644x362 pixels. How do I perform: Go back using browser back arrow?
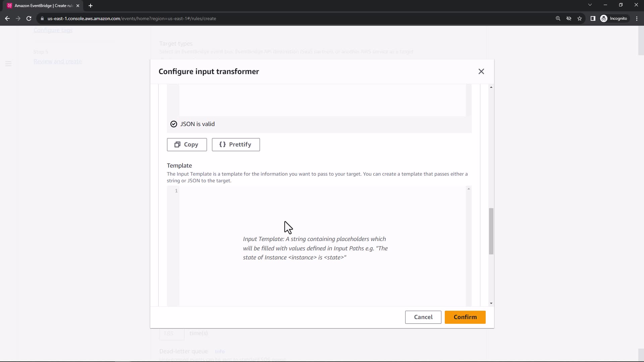pos(7,18)
